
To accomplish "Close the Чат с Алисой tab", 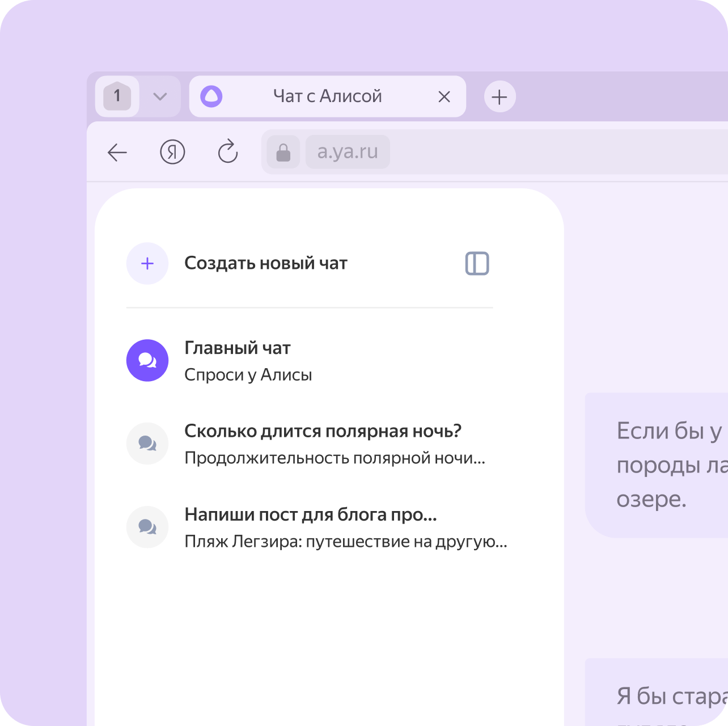I will pyautogui.click(x=445, y=97).
